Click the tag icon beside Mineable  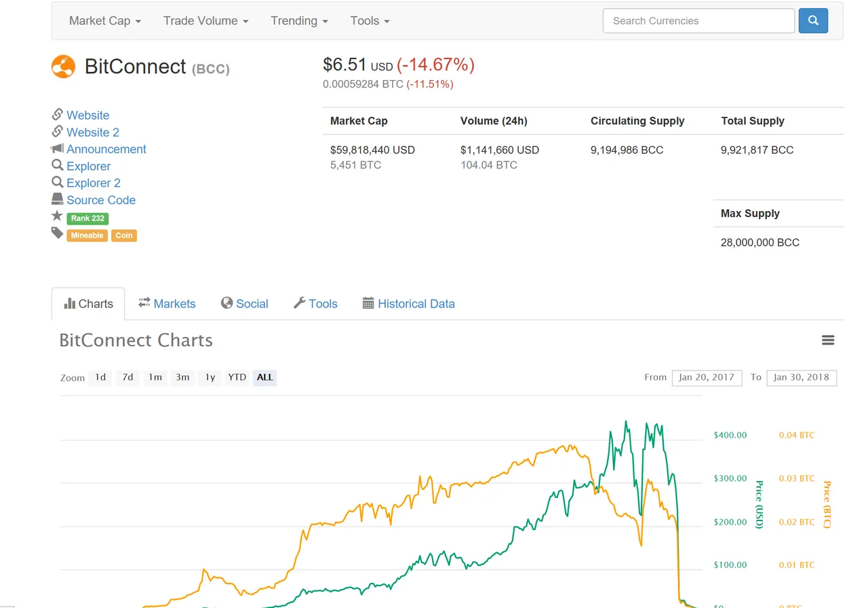point(57,233)
